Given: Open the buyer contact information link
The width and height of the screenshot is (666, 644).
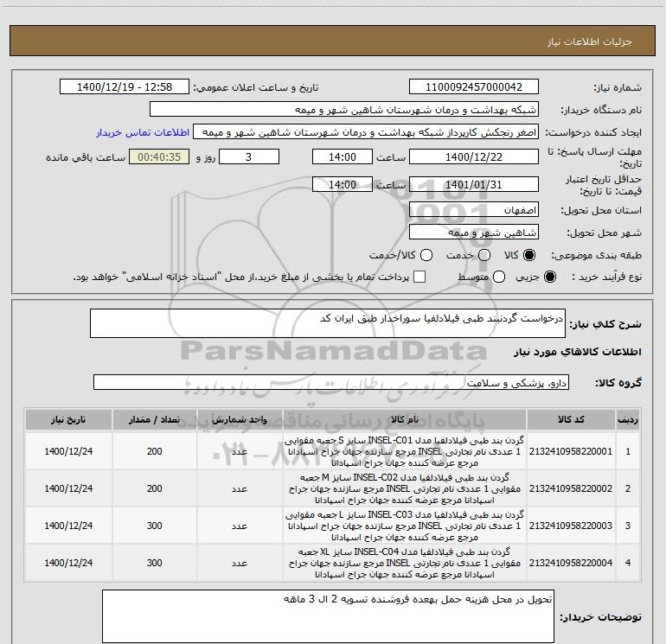Looking at the screenshot, I should click(x=143, y=132).
